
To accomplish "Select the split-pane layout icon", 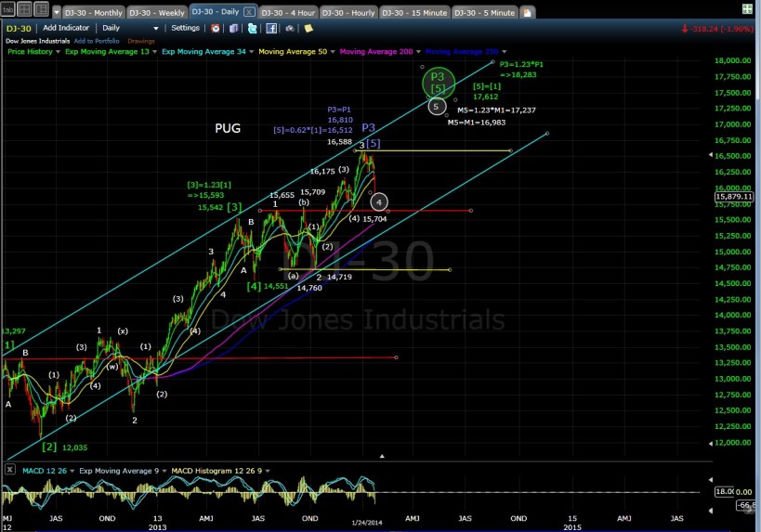I will point(41,8).
